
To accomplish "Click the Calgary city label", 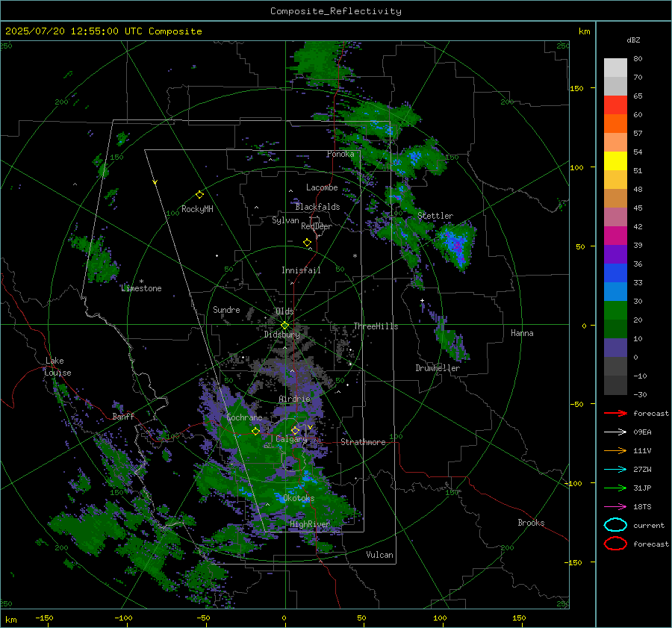I will [x=291, y=439].
